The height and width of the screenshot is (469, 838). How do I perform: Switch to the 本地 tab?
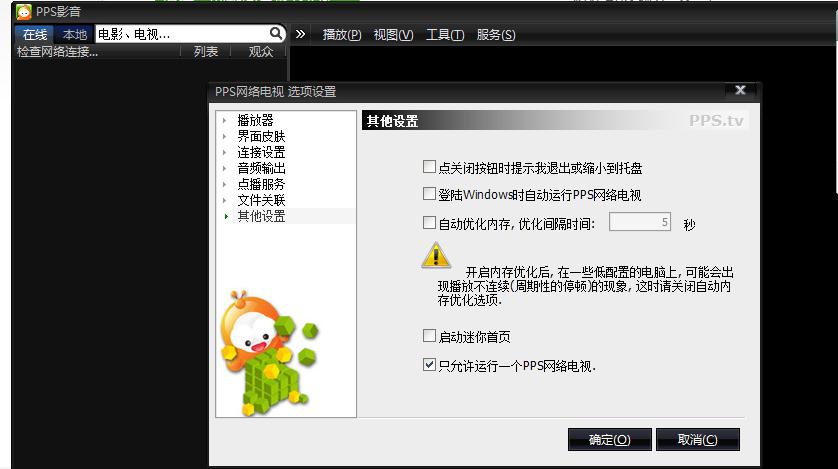click(x=74, y=34)
